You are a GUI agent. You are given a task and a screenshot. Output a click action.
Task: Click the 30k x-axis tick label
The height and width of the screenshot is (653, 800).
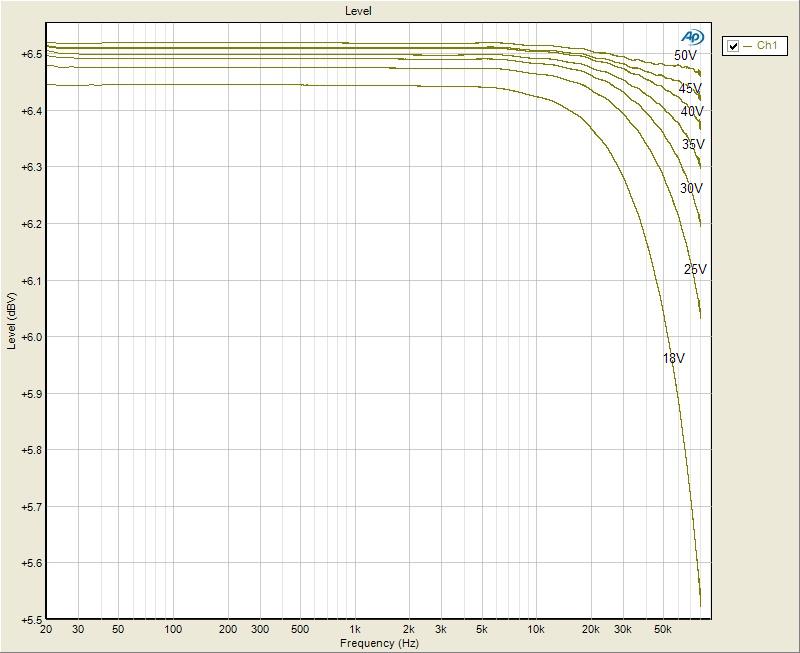(x=623, y=630)
